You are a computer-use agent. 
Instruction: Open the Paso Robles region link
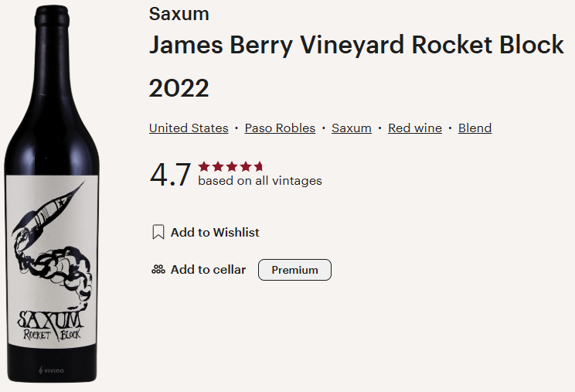coord(280,128)
